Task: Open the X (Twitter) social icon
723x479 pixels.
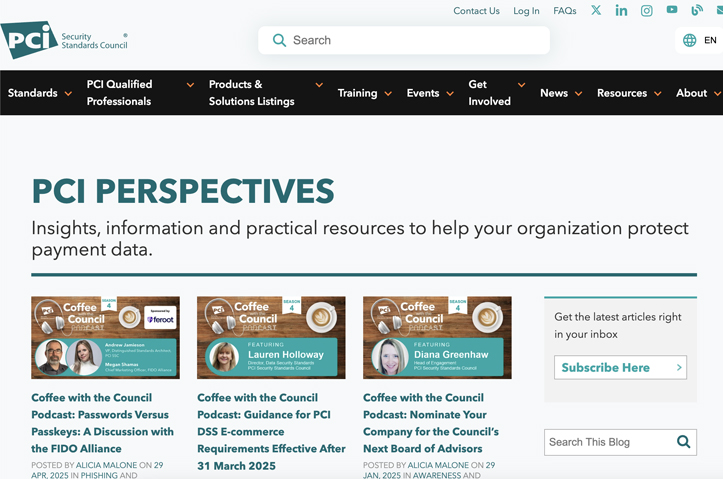Action: pyautogui.click(x=596, y=10)
